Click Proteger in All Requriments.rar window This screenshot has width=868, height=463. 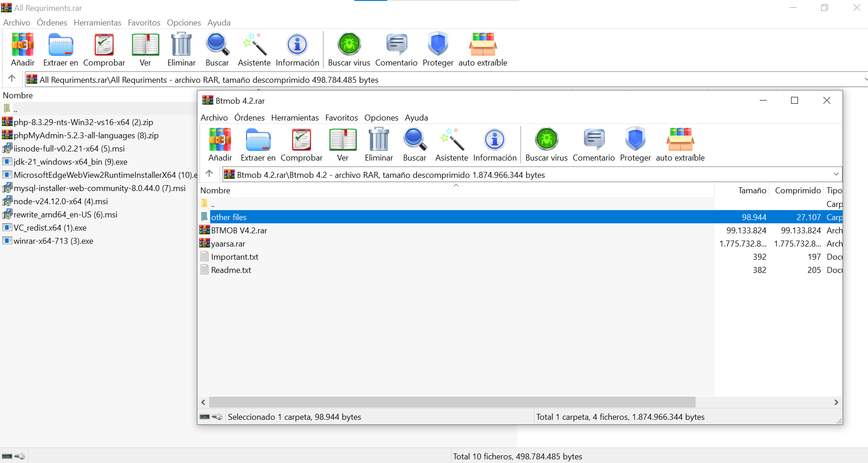pyautogui.click(x=438, y=49)
